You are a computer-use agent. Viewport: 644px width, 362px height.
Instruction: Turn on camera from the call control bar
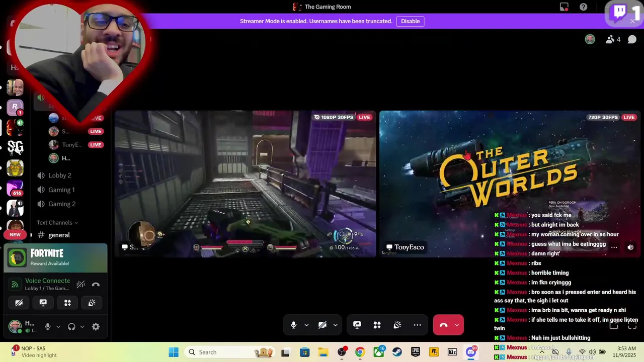(x=323, y=325)
